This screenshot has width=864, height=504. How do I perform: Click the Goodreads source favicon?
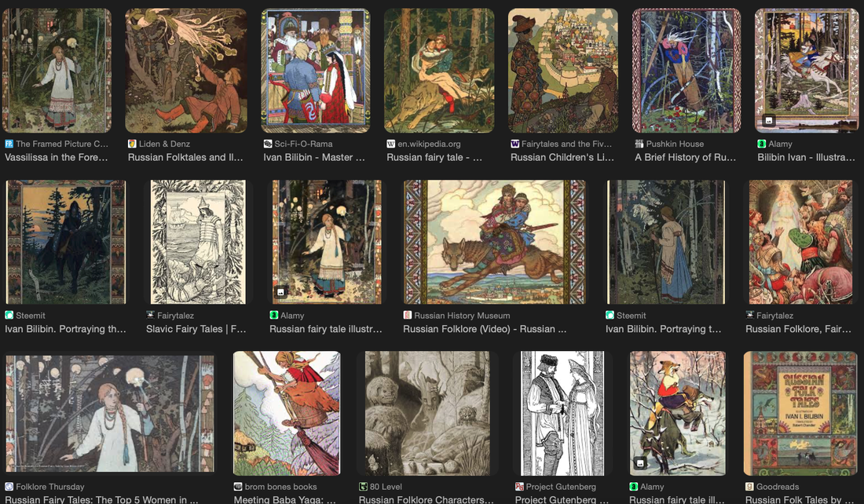pyautogui.click(x=749, y=487)
